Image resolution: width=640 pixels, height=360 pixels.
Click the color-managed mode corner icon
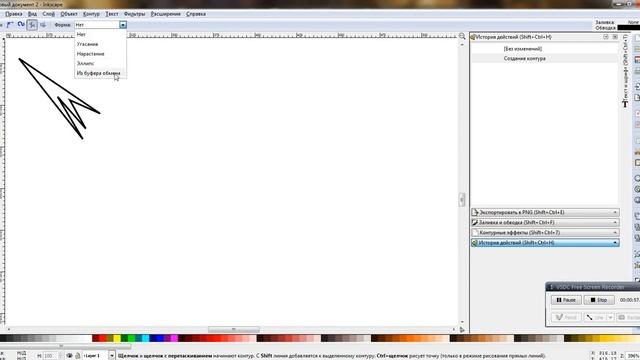tap(462, 329)
